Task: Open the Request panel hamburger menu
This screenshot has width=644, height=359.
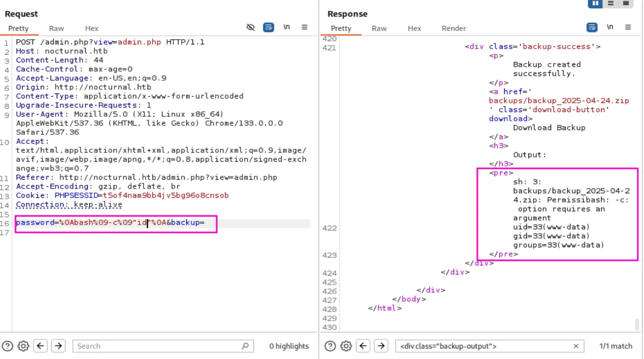Action: [304, 27]
